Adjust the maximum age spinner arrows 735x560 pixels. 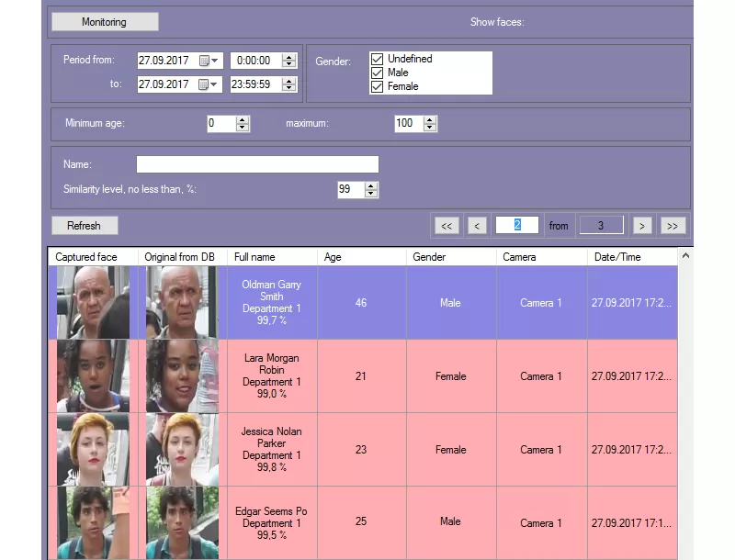pyautogui.click(x=430, y=124)
